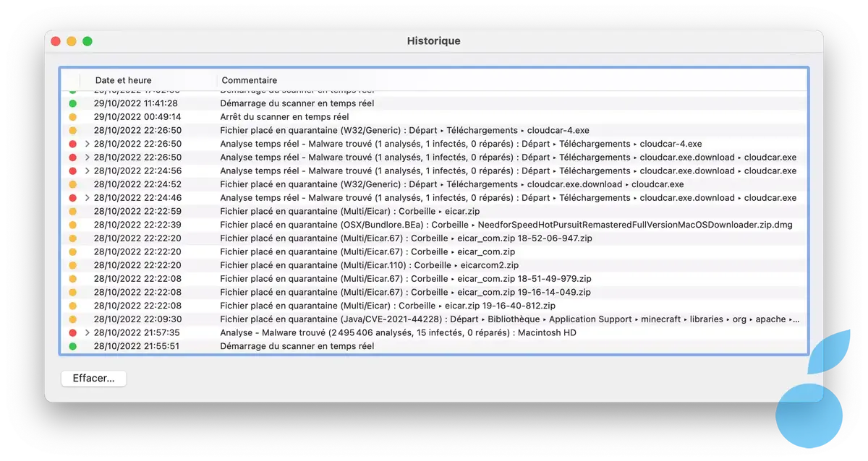
Task: Click the orange dot of the OSX/Bundlore.BEa entry
Action: tap(72, 225)
